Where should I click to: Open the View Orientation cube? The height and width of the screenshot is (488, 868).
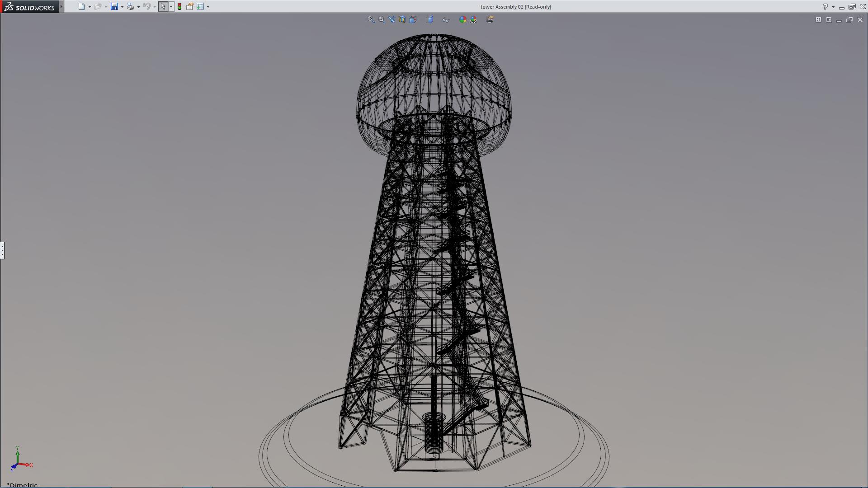[413, 19]
